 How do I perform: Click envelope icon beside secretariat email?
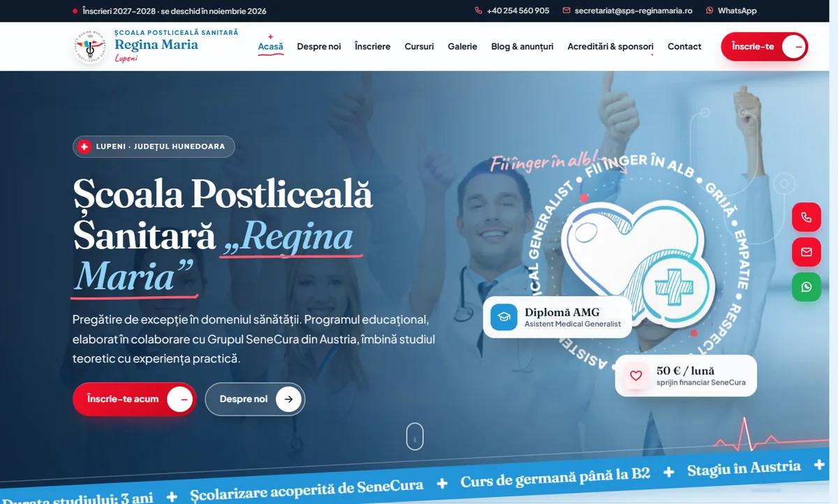(x=567, y=11)
